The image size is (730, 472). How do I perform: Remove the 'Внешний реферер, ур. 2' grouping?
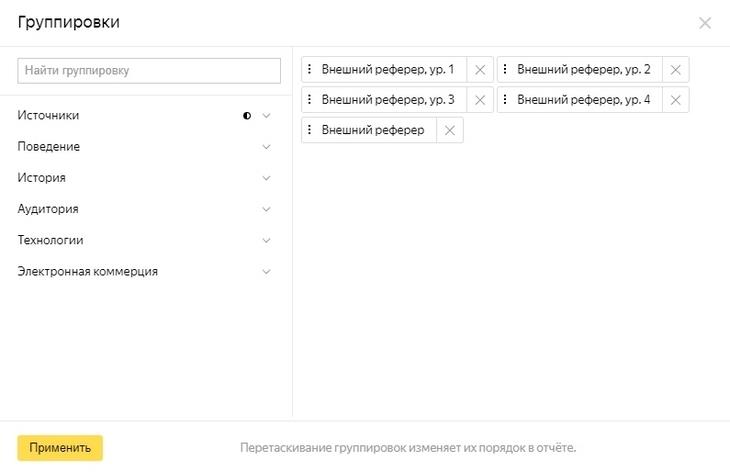point(676,70)
